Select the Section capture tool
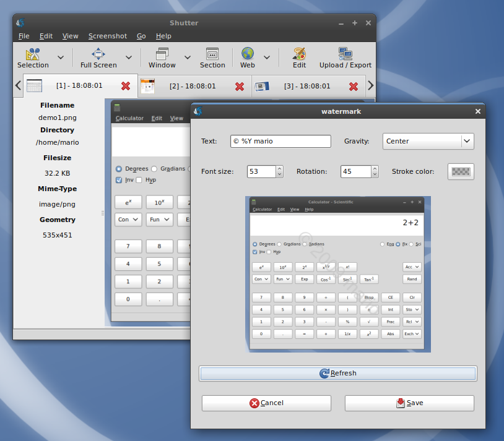This screenshot has width=504, height=441. [x=212, y=54]
